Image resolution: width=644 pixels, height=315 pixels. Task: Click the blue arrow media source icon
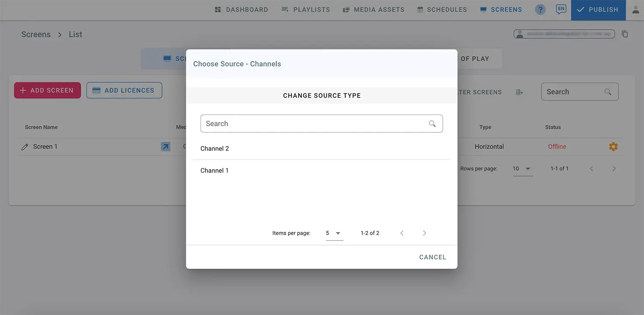(x=165, y=146)
